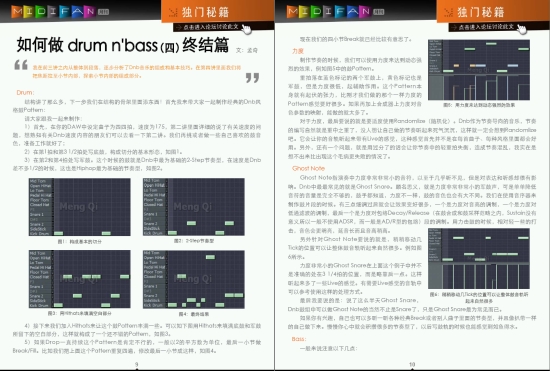
Task: Open the forum discussion link on the left page
Action: (x=207, y=27)
